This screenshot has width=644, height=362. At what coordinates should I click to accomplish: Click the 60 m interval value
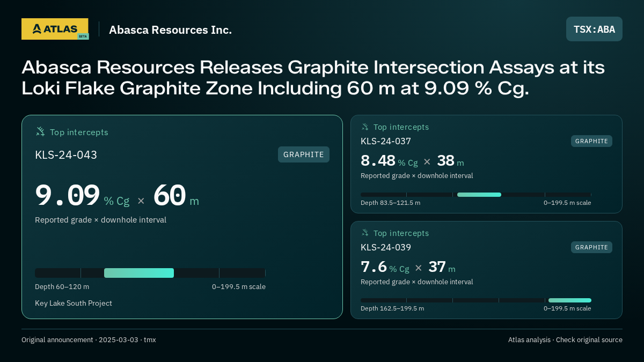[x=176, y=195]
